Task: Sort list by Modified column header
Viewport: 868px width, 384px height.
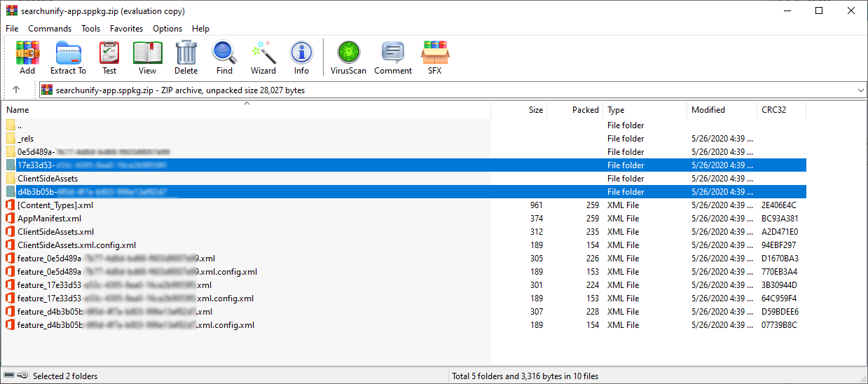Action: click(708, 110)
